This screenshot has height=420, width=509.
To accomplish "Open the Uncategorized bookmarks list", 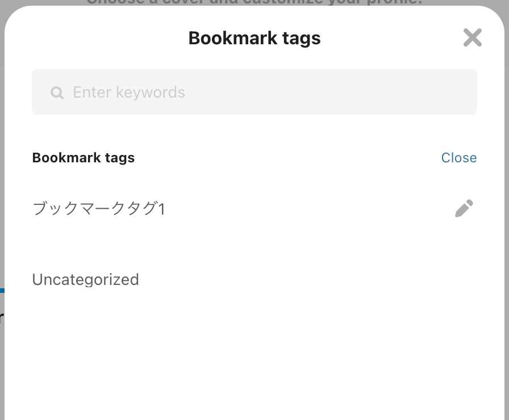I will [85, 279].
